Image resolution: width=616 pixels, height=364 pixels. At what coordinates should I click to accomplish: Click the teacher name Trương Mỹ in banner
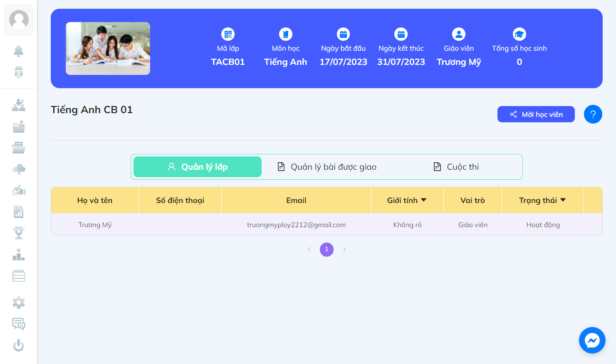[x=459, y=62]
